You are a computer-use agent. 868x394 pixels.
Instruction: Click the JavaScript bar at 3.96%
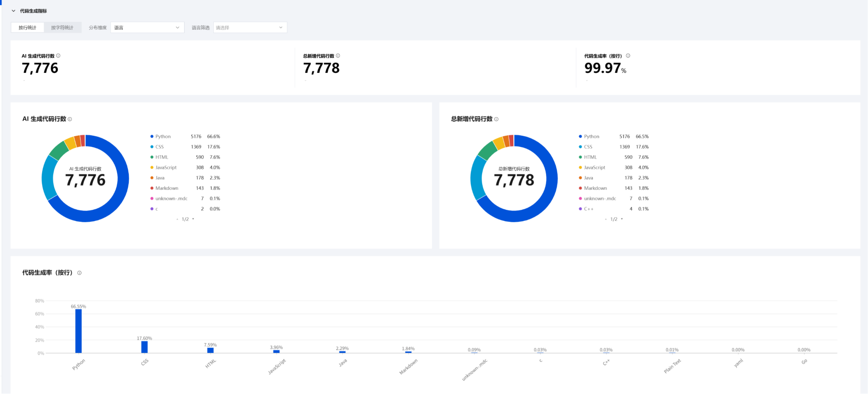(x=276, y=352)
